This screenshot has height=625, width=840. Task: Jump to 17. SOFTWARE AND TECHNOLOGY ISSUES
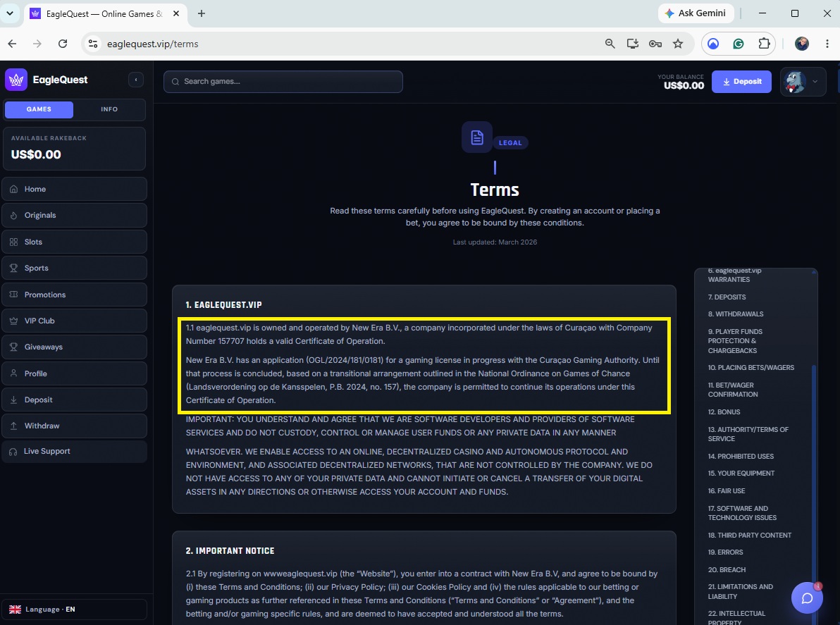(743, 513)
